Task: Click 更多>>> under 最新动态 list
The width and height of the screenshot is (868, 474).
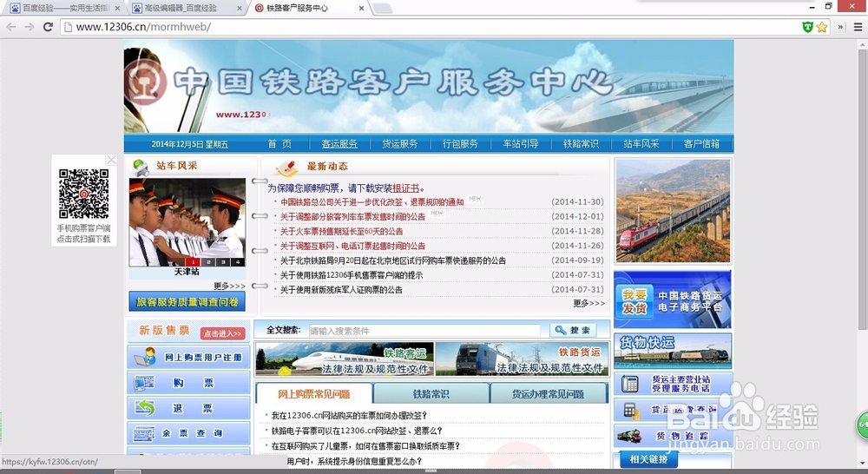Action: [x=589, y=304]
